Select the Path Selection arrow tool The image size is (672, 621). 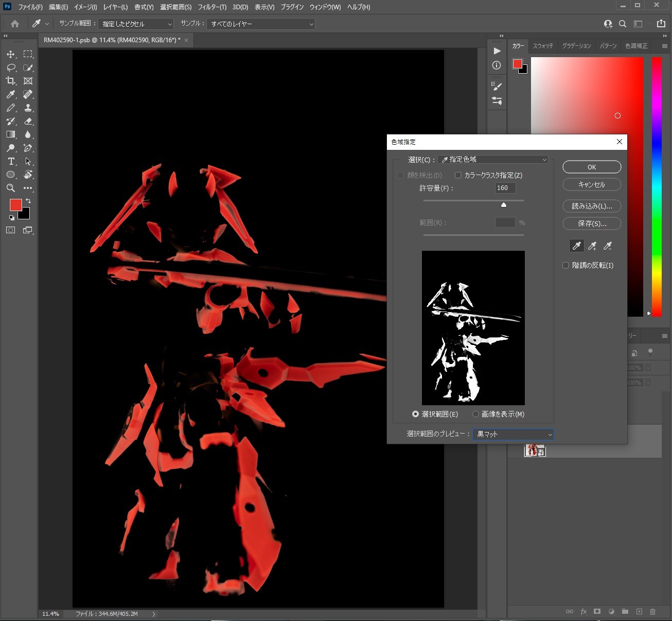coord(28,161)
